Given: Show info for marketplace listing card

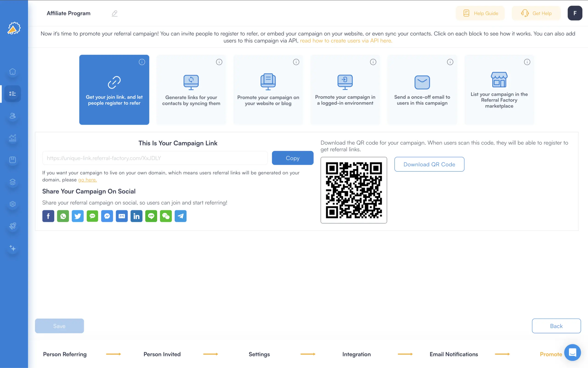Looking at the screenshot, I should (527, 62).
